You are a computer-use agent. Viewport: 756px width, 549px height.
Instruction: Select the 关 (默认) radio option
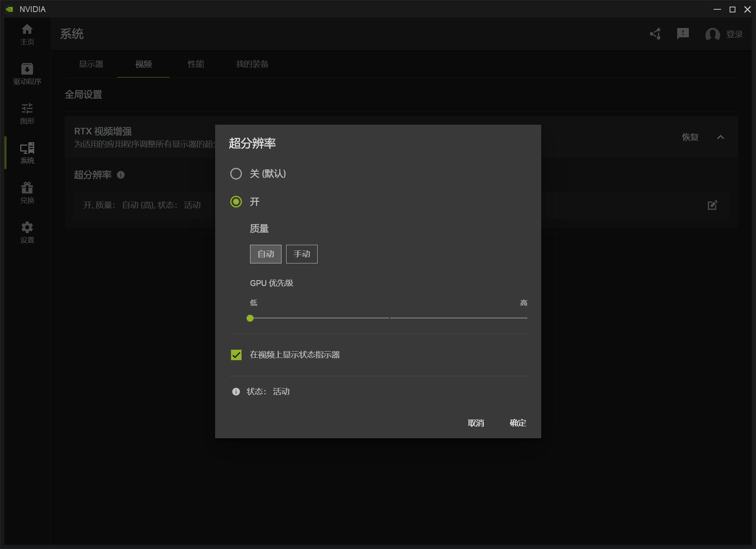pyautogui.click(x=236, y=174)
